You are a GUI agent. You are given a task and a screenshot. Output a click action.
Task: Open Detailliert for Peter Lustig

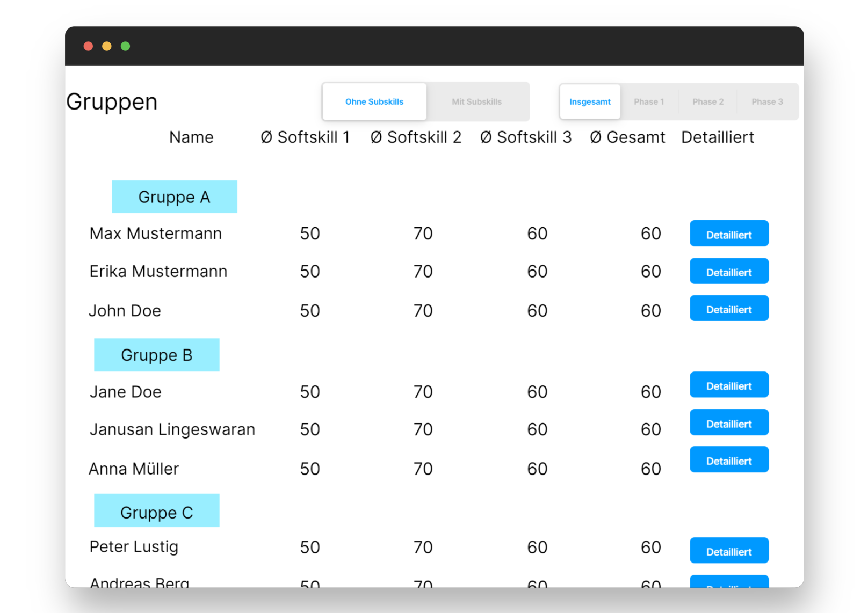click(729, 550)
